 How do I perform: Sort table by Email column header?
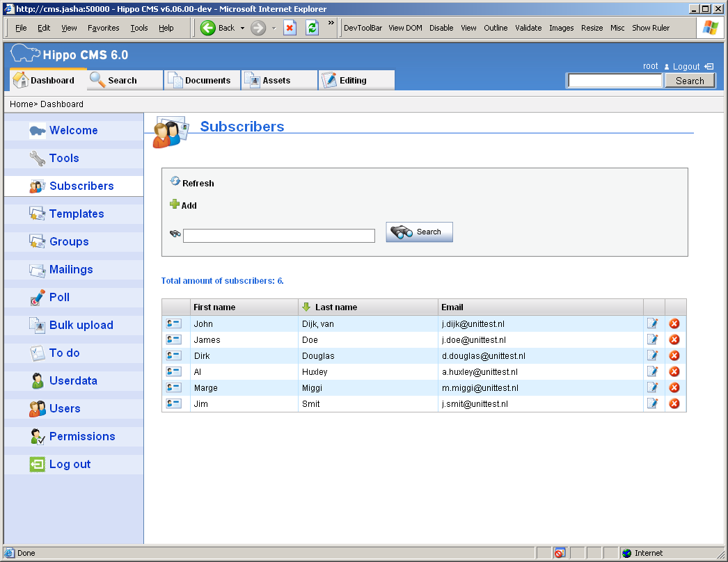click(452, 307)
